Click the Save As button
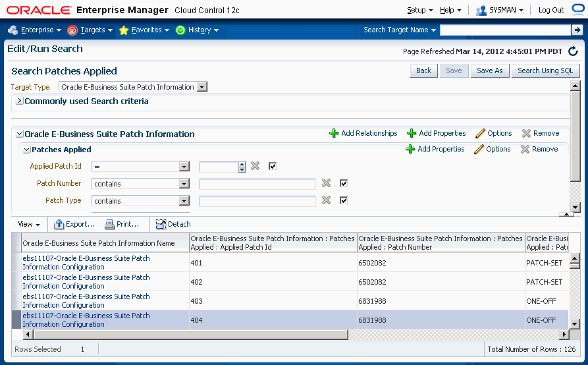The height and width of the screenshot is (365, 588). pos(489,70)
